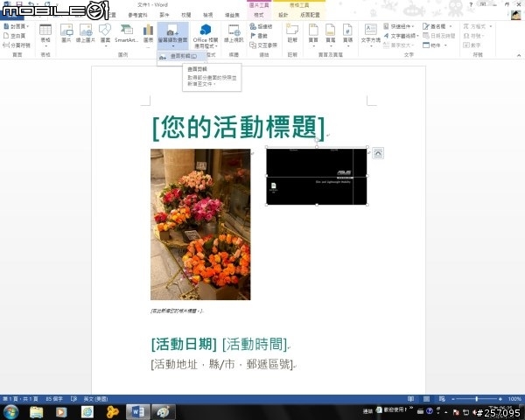Open the Table (表格) insert menu
Viewport: 525px width, 420px height.
(45, 35)
